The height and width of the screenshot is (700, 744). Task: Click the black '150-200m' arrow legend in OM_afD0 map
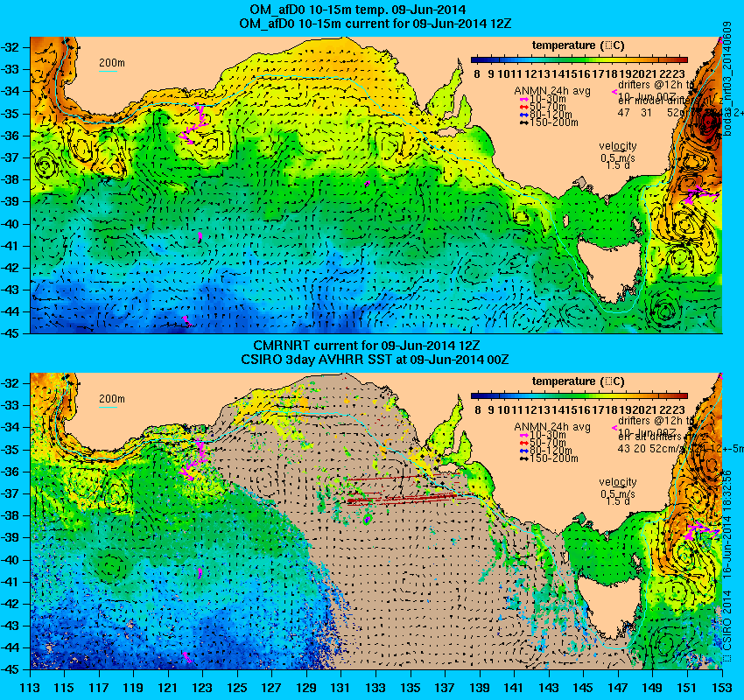(549, 122)
